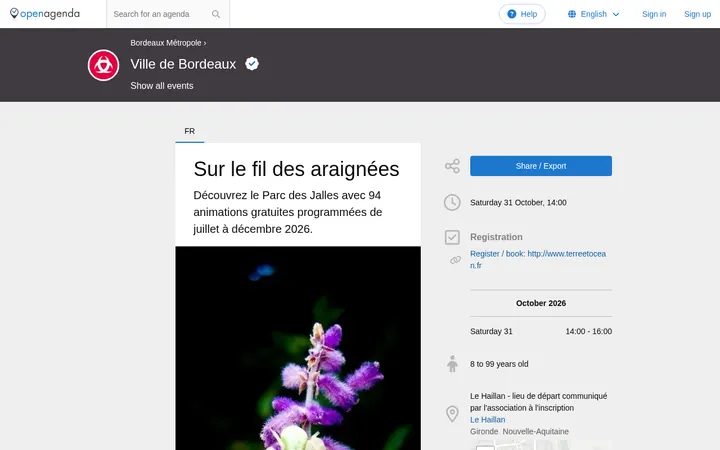Click the language dropdown chevron
The width and height of the screenshot is (720, 450).
pos(616,15)
